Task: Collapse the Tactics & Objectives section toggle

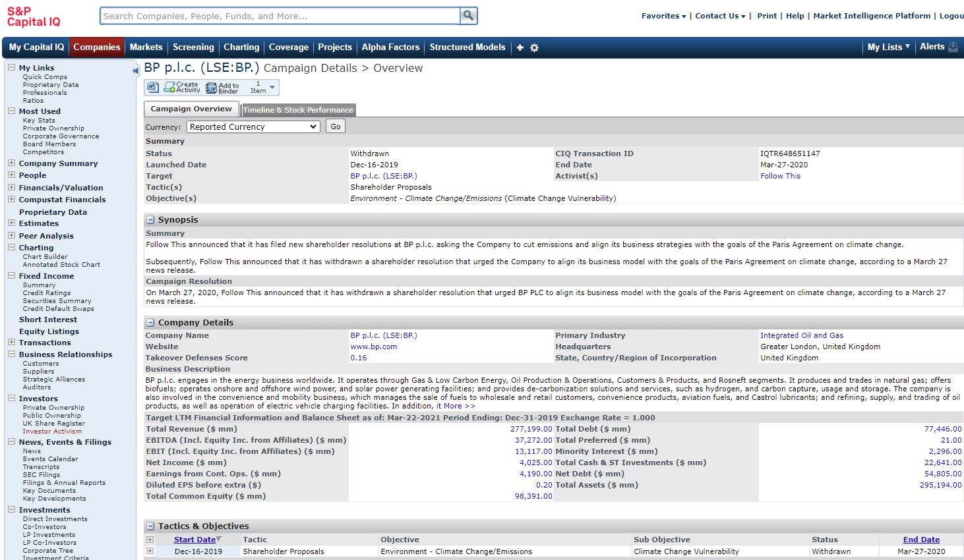Action: [150, 526]
